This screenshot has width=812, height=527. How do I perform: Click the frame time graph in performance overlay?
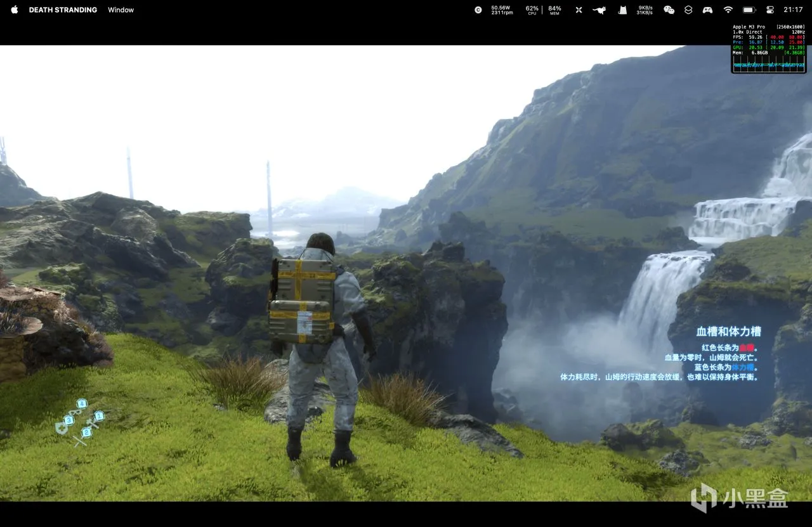(769, 63)
